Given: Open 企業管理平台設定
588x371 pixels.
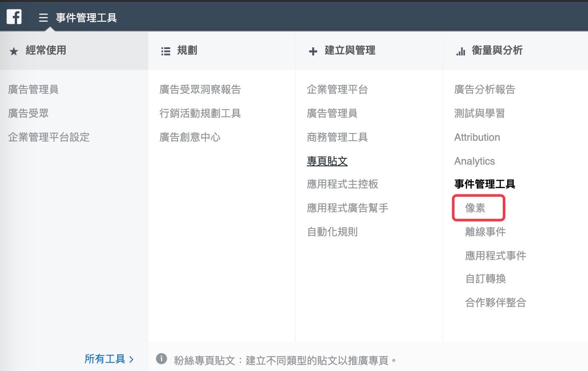Looking at the screenshot, I should pyautogui.click(x=49, y=137).
